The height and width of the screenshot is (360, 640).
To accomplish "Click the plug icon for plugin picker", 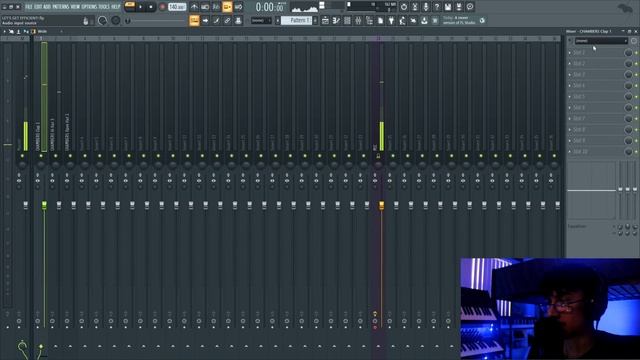I will point(391,20).
